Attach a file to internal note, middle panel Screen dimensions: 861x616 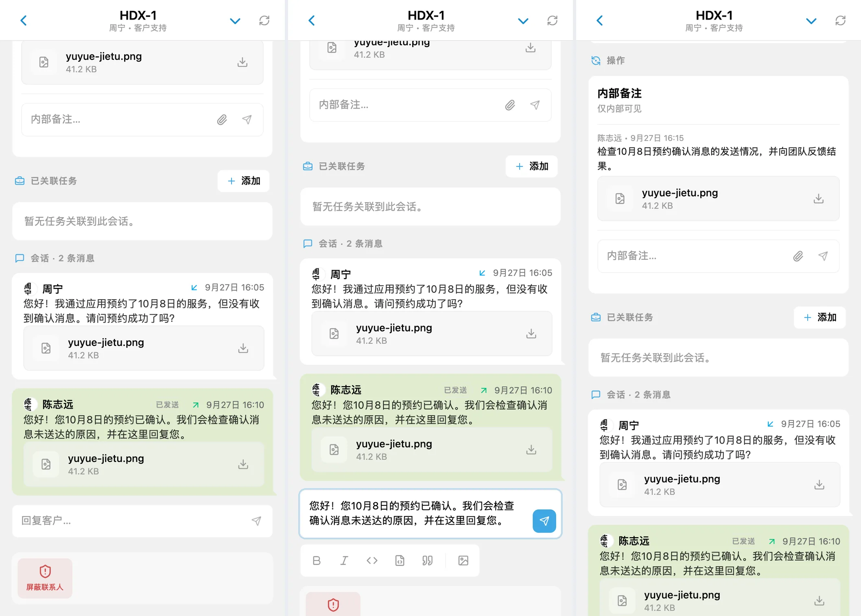(510, 105)
